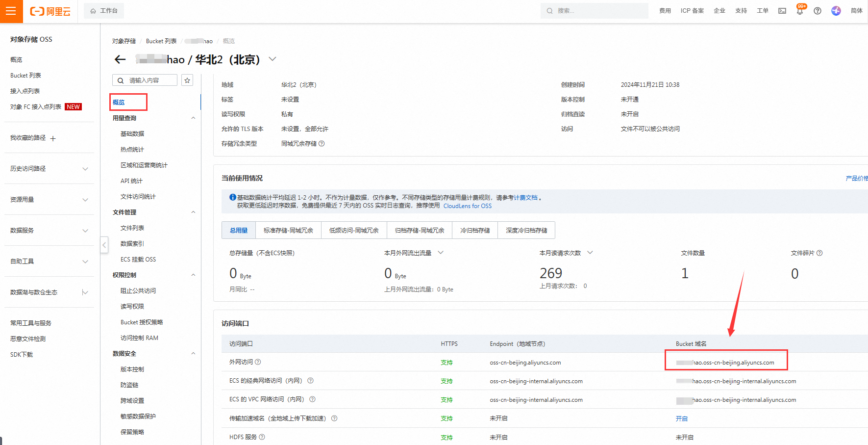Open 基础数据
868x445 pixels.
click(132, 134)
